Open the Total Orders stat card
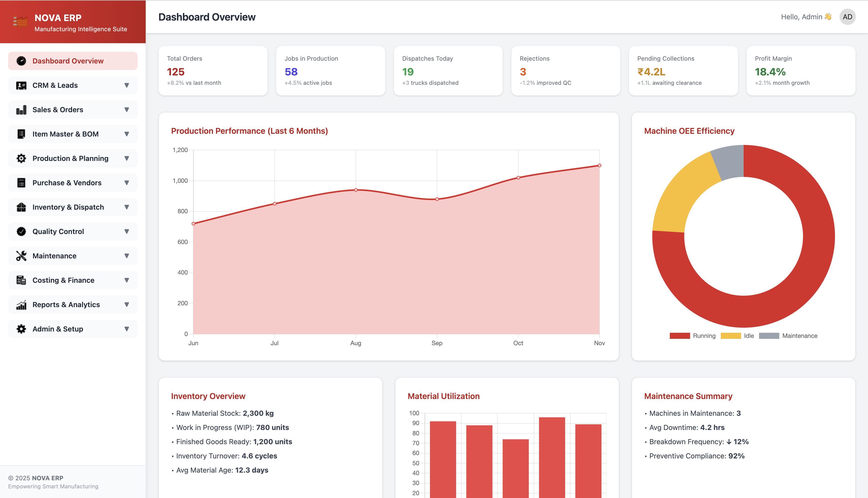The width and height of the screenshot is (868, 498). (x=213, y=71)
